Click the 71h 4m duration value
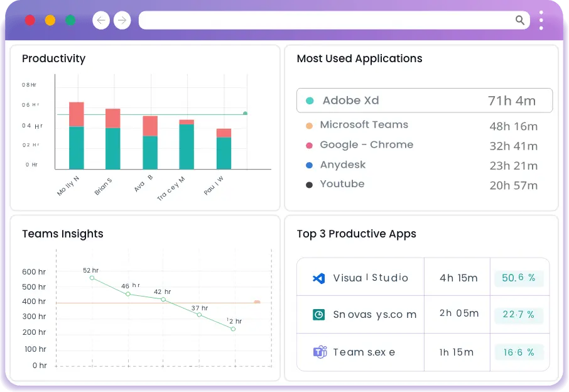 (512, 101)
